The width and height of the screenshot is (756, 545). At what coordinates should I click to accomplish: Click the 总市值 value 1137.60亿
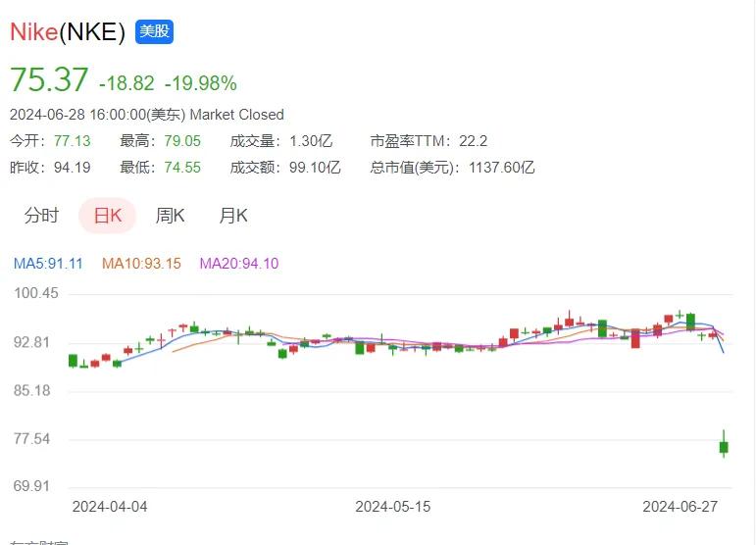click(x=501, y=168)
